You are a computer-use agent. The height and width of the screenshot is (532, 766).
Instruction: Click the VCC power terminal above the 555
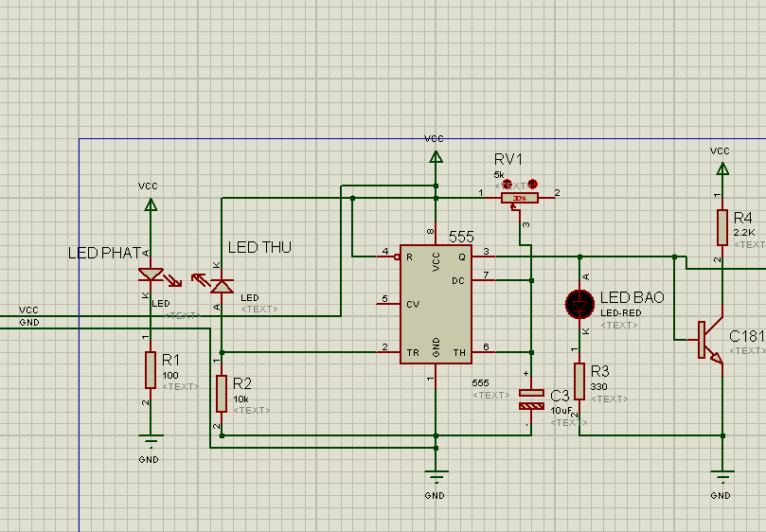click(436, 157)
